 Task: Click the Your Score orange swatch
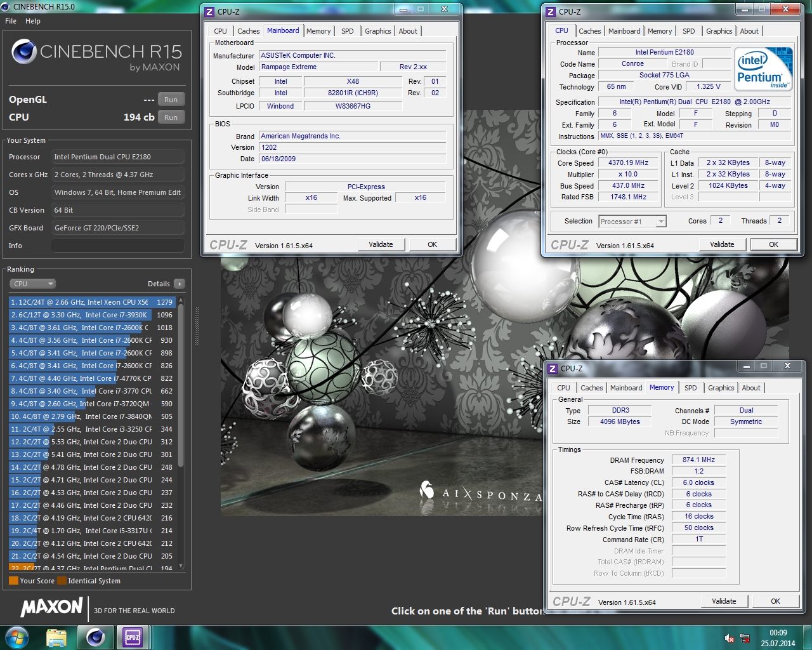click(13, 581)
